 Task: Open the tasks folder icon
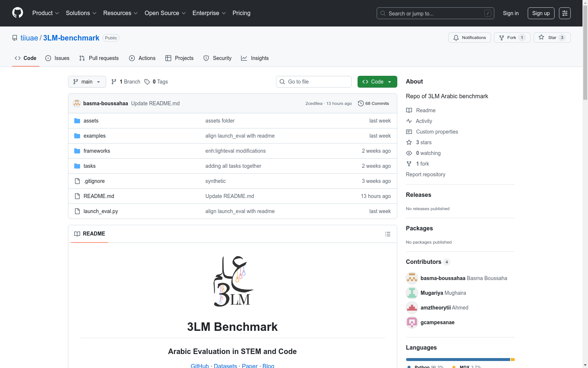click(x=77, y=166)
